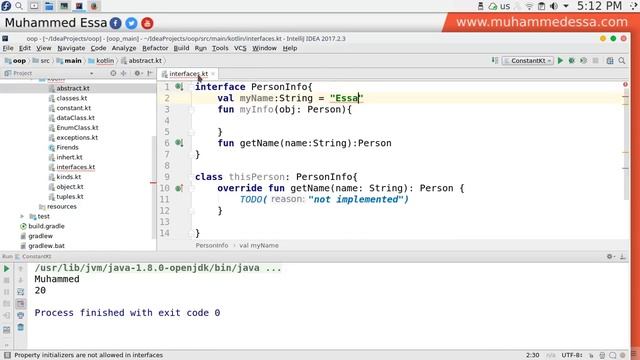Select the resources folder in Project tree

point(61,207)
